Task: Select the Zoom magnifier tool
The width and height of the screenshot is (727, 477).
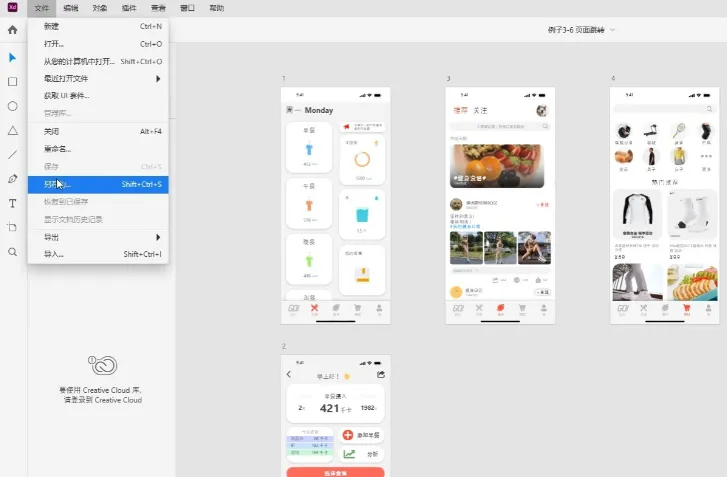Action: [13, 252]
